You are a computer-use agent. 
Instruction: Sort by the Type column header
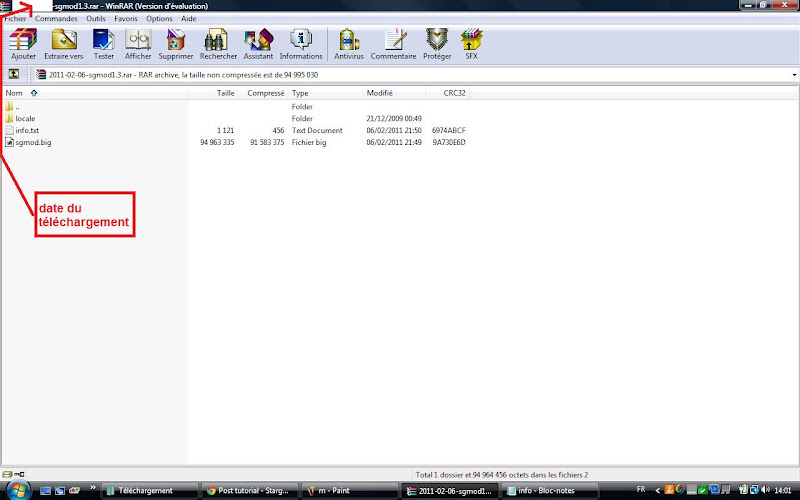pos(326,93)
